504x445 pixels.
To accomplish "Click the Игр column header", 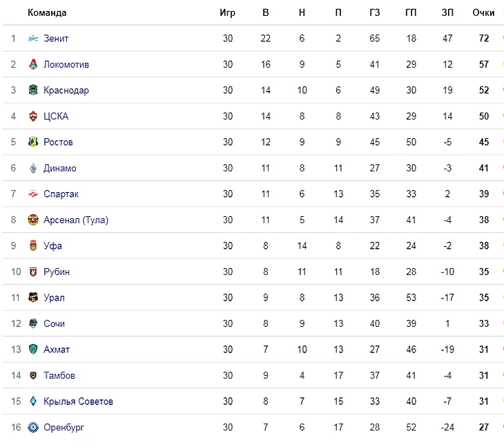I will (227, 13).
